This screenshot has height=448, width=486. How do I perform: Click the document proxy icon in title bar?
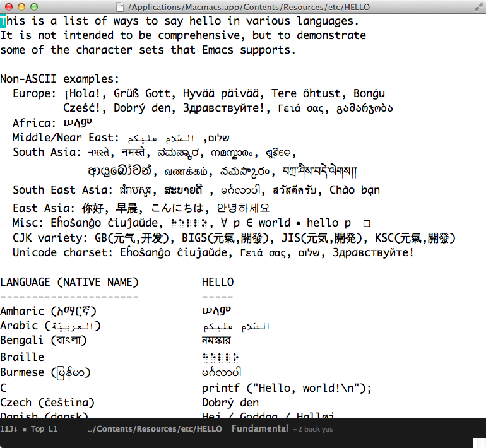click(x=121, y=8)
